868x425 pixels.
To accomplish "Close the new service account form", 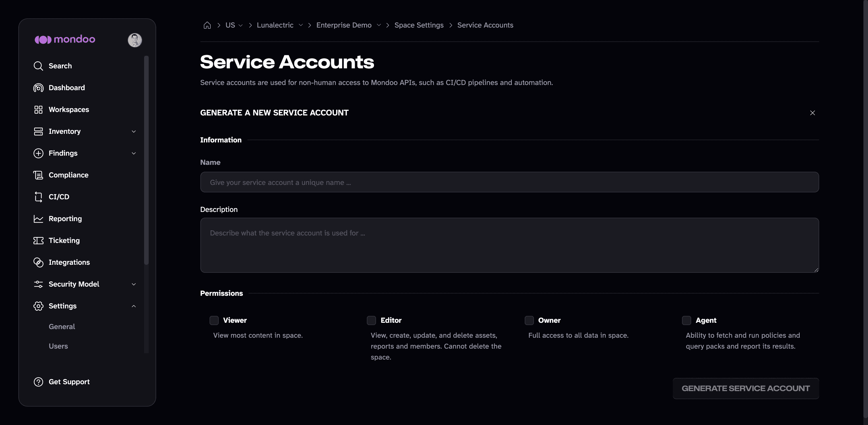I will click(x=812, y=113).
